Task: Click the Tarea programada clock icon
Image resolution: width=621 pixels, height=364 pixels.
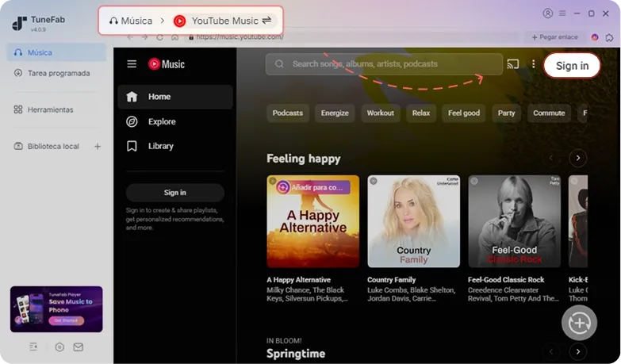Action: (x=18, y=73)
